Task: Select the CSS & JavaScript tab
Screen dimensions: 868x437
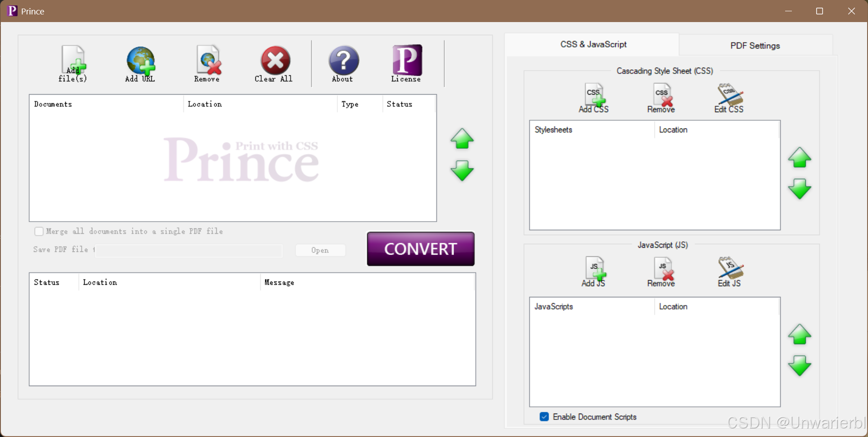Action: 593,44
